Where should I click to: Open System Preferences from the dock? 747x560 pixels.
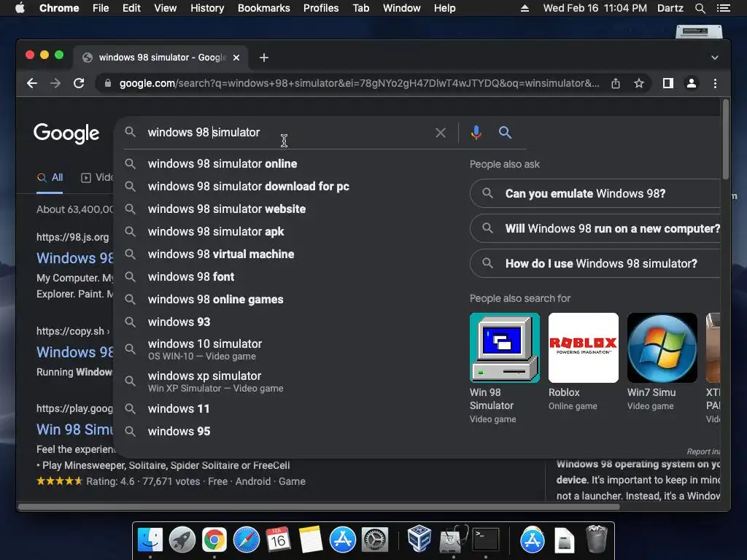375,540
